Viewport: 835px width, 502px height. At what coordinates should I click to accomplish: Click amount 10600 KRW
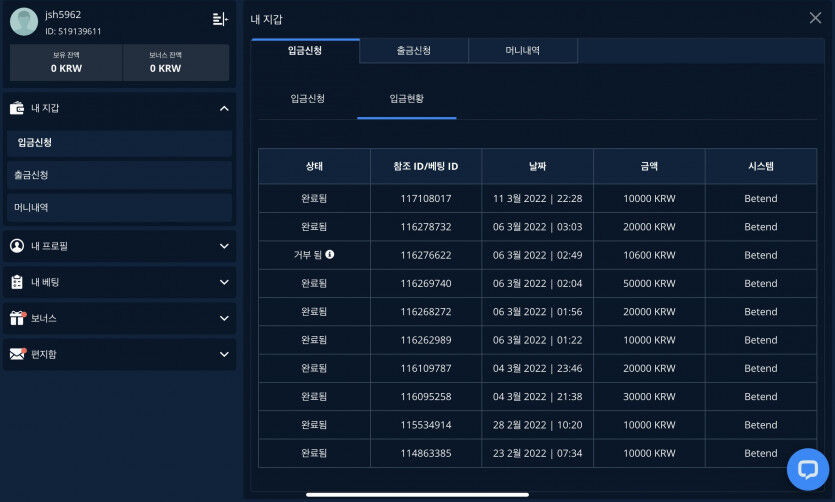coord(649,255)
